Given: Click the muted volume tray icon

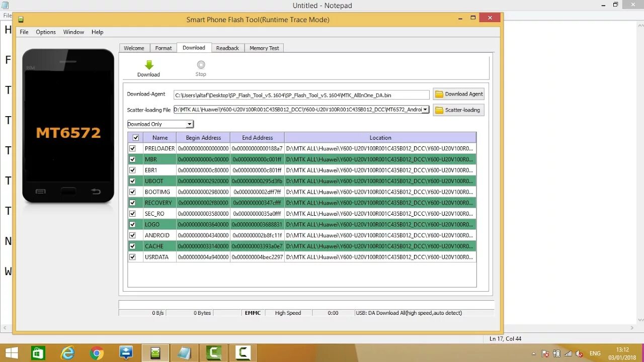Looking at the screenshot, I should click(x=579, y=353).
